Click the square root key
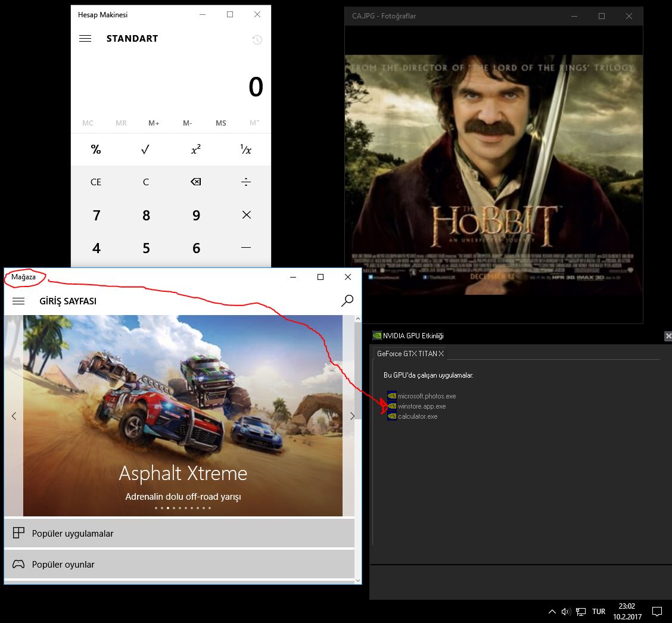This screenshot has width=672, height=623. pos(146,149)
